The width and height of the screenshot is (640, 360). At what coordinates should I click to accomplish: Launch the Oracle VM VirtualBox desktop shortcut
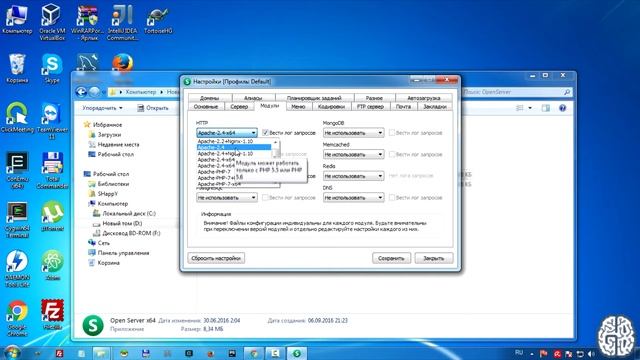click(x=52, y=22)
